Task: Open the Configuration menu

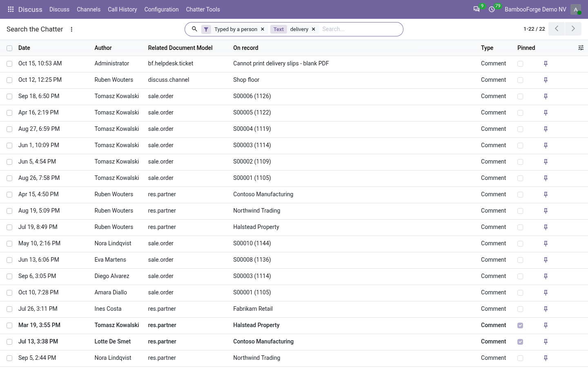Action: (x=161, y=9)
